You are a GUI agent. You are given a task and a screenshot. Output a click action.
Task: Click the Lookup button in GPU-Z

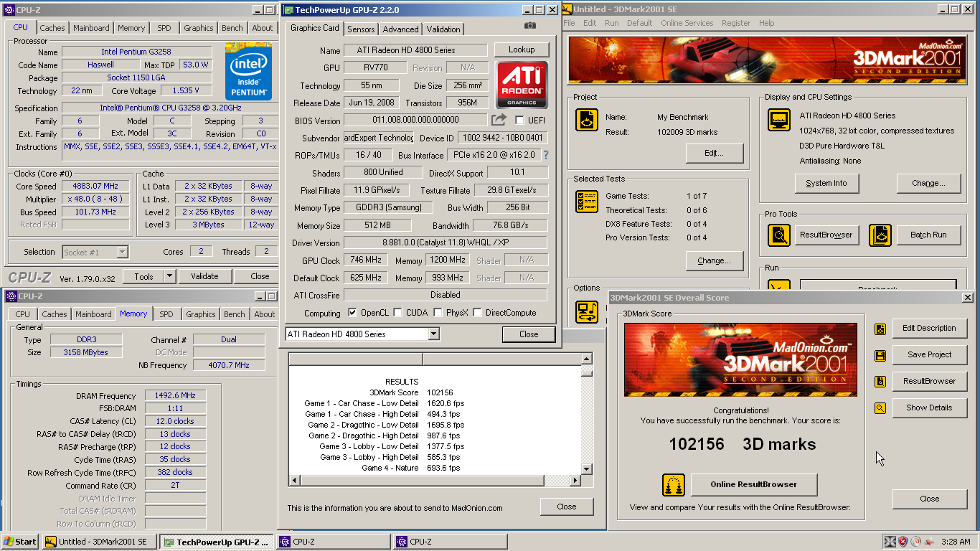point(522,50)
